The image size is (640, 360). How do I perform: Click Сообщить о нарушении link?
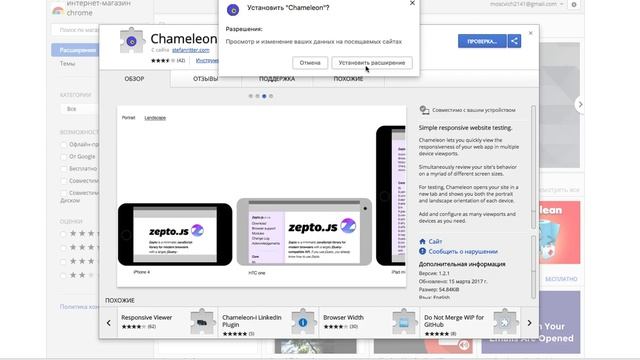(463, 251)
